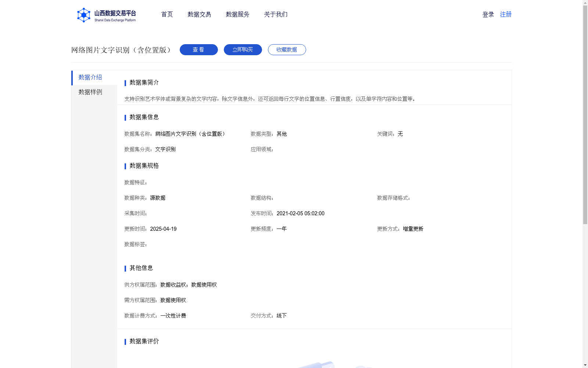Click the description text starting 支持识别艺术字体

point(270,99)
